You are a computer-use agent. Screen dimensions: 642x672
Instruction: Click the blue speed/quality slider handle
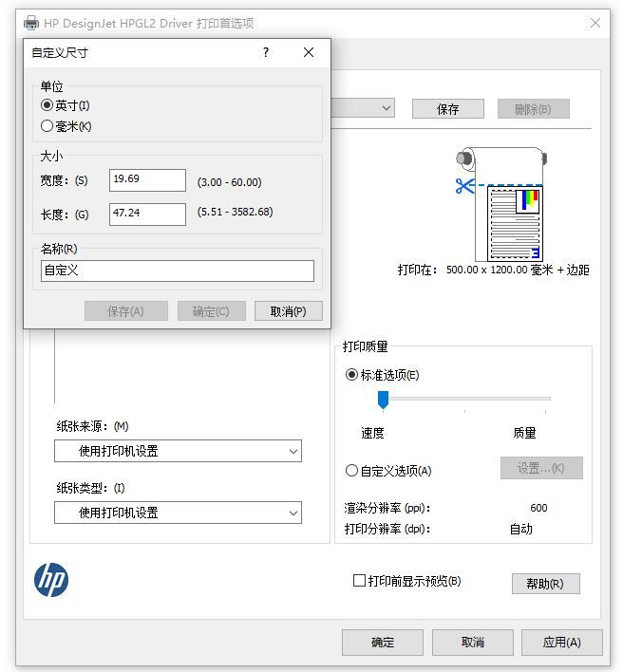click(383, 400)
